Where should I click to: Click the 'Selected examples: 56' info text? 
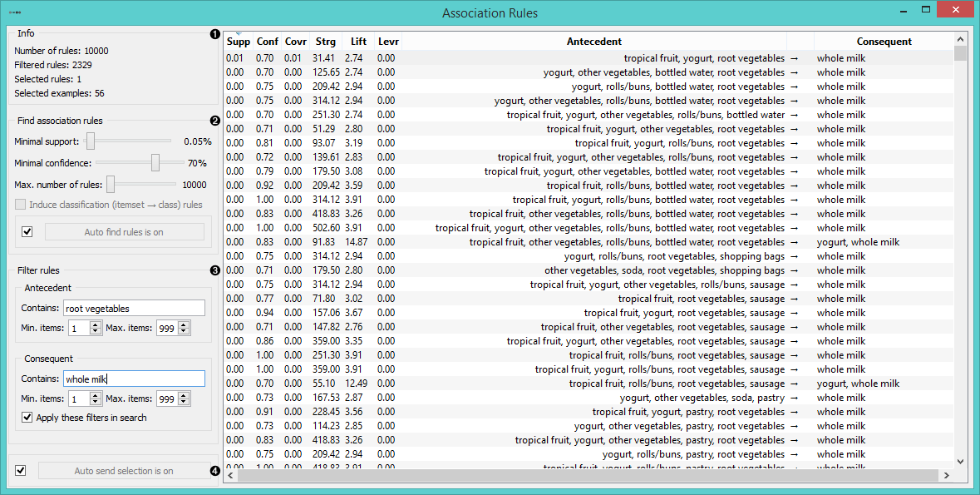point(59,93)
